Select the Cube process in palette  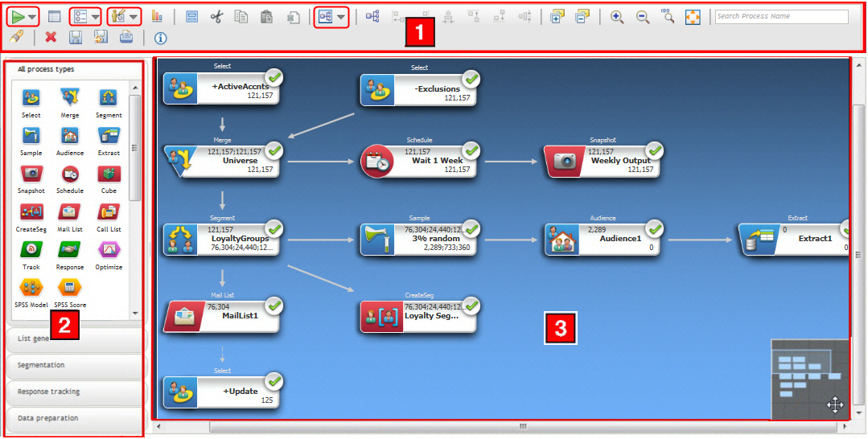(109, 178)
